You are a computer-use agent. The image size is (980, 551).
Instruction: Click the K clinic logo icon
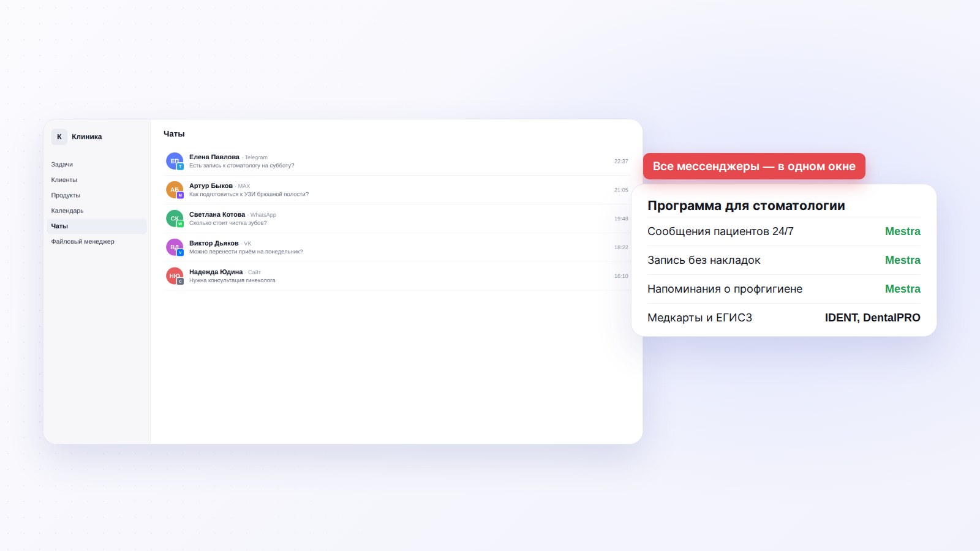click(x=59, y=137)
